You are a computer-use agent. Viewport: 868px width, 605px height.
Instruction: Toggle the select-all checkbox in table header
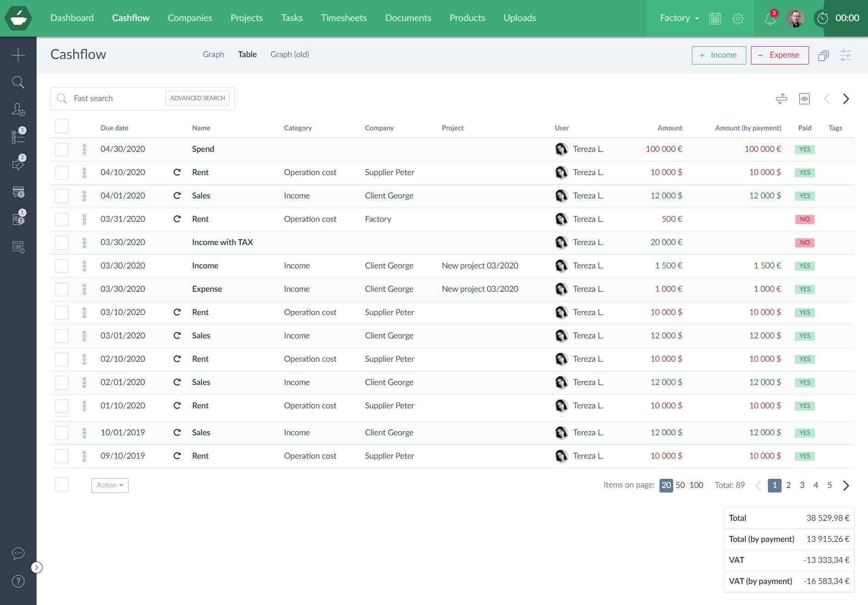[x=62, y=127]
